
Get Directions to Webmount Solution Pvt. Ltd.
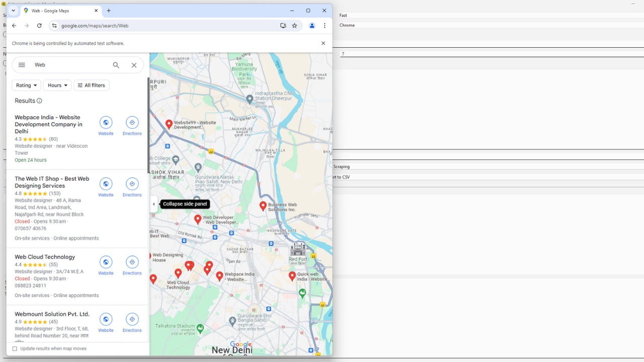pyautogui.click(x=132, y=319)
